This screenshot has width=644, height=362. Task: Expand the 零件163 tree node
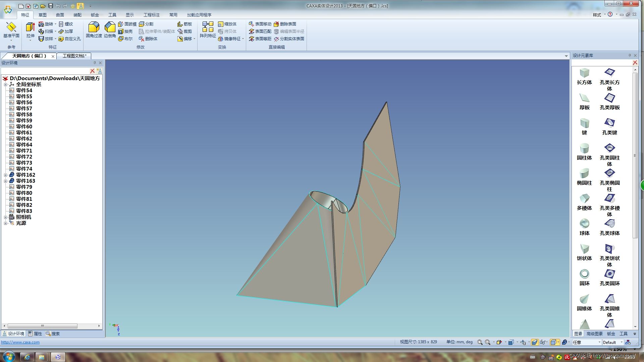5,181
